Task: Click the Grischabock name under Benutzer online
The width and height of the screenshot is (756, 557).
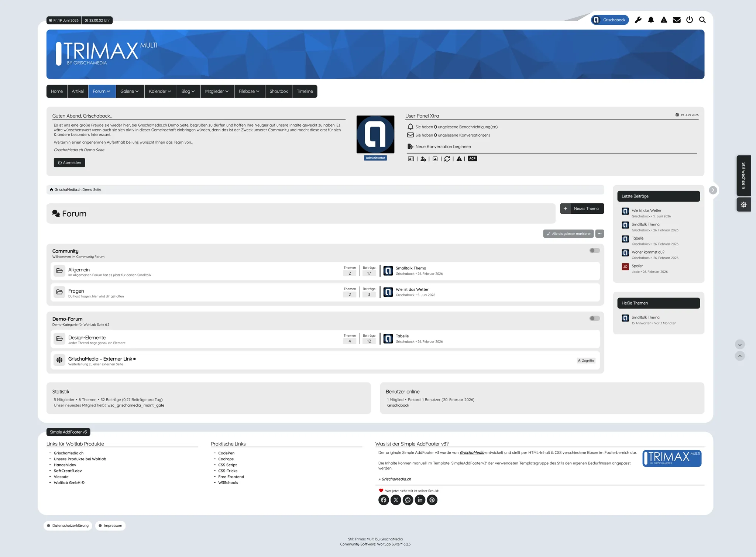Action: click(x=398, y=405)
